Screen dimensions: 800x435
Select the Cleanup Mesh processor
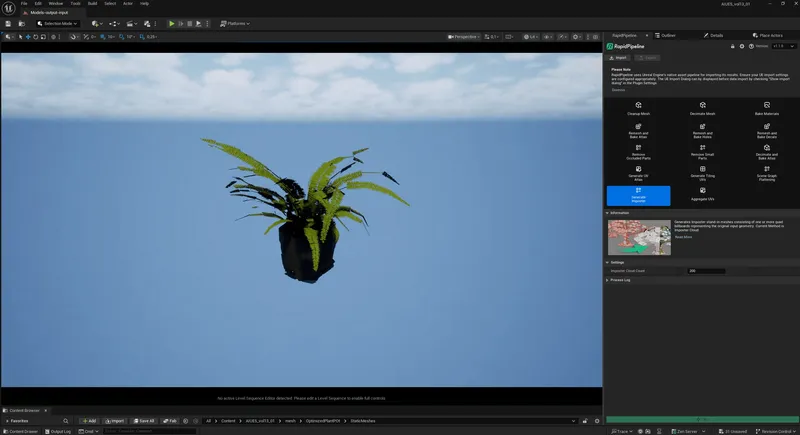(638, 108)
